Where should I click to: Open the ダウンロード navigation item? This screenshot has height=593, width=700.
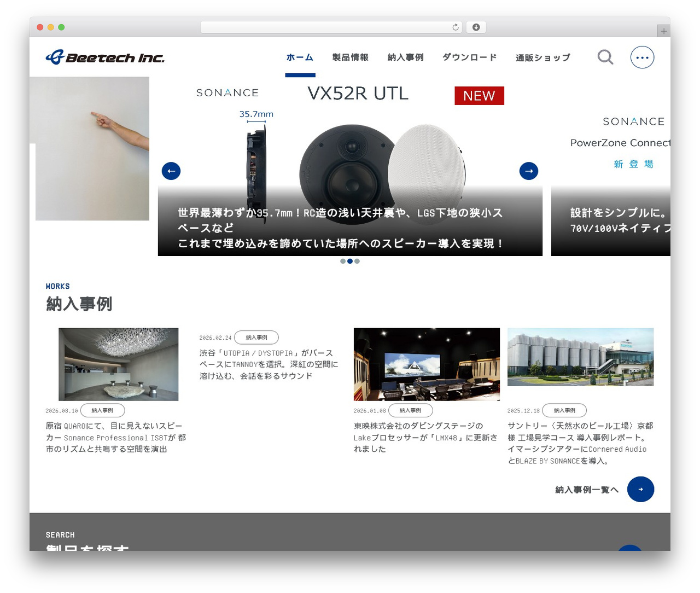(469, 57)
